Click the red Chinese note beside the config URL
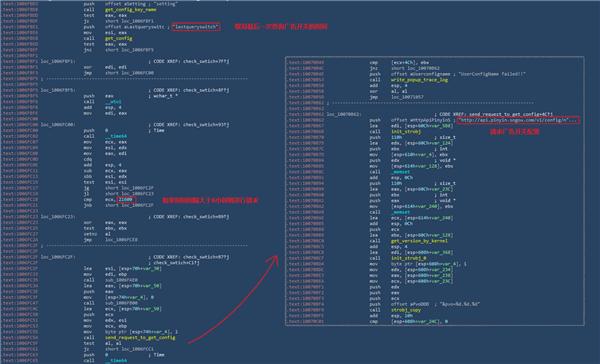 (x=515, y=132)
